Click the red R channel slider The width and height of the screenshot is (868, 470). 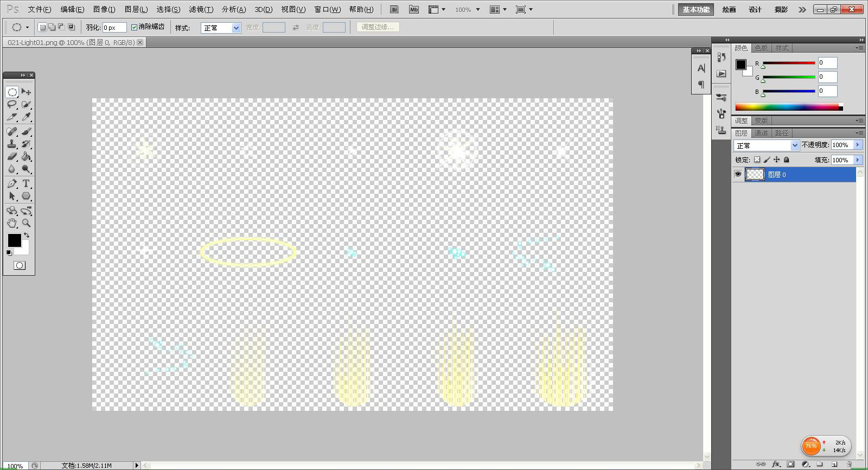[789, 63]
